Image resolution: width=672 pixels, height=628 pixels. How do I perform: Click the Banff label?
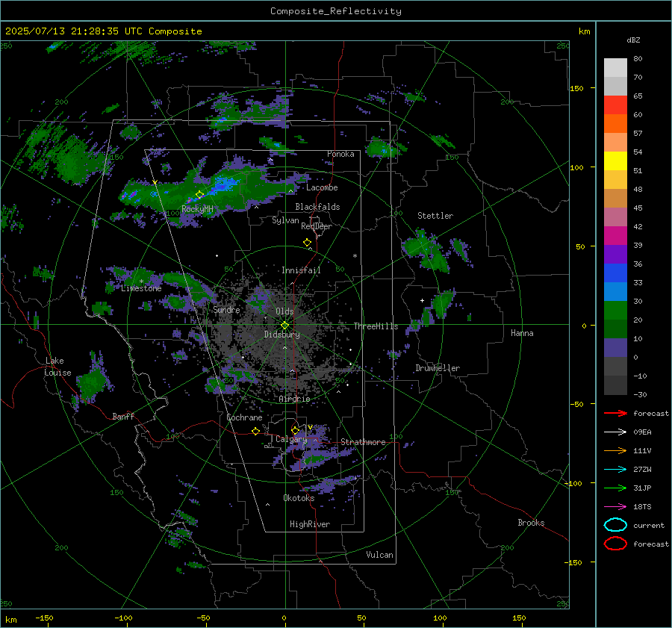(x=123, y=416)
